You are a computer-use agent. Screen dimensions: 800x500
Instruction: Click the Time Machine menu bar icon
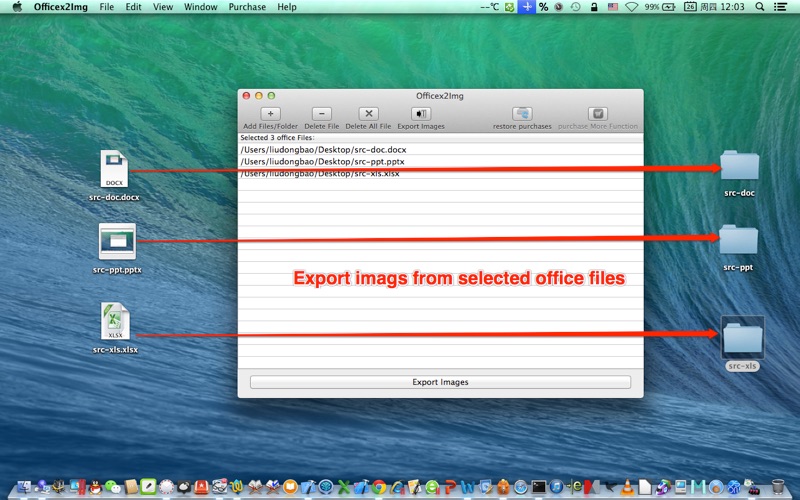pos(576,7)
